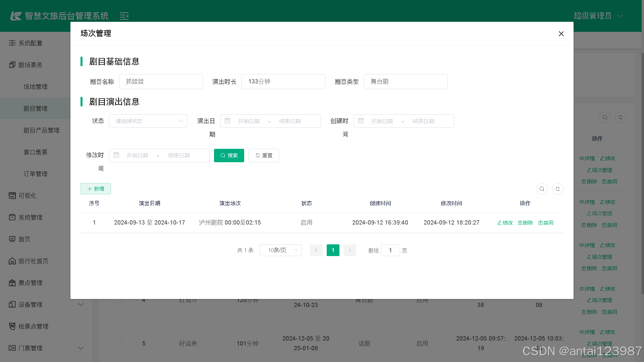Open the search icon above the sessions table

[542, 189]
